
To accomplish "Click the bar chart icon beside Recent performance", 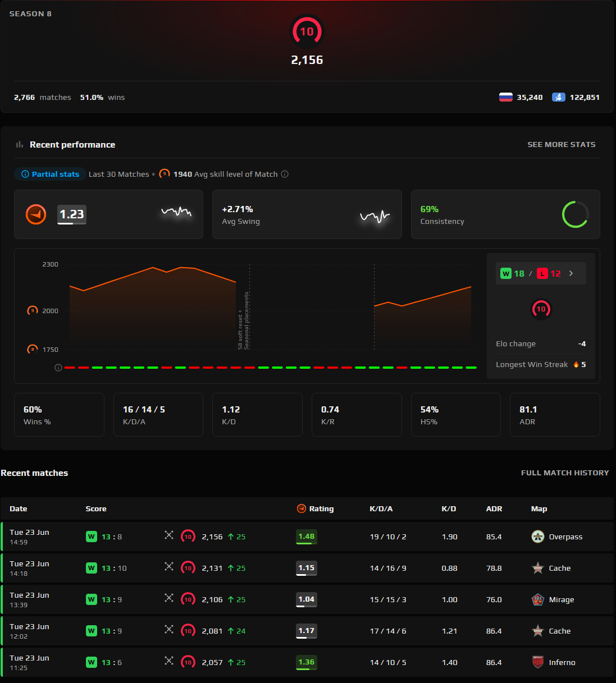I will click(x=20, y=145).
